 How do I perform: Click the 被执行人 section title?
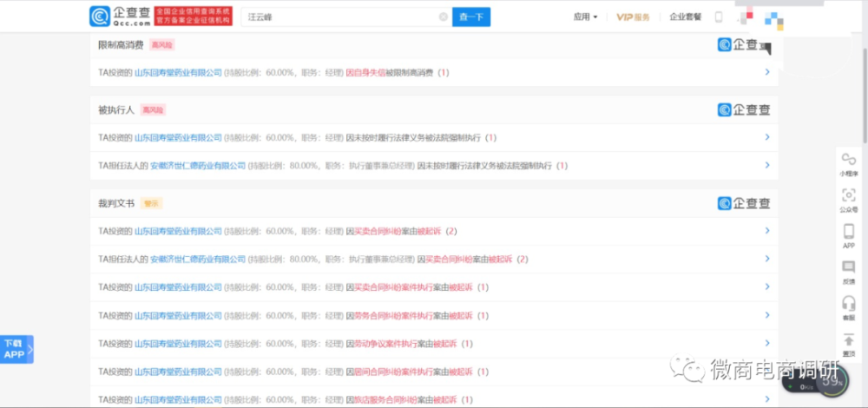tap(116, 110)
